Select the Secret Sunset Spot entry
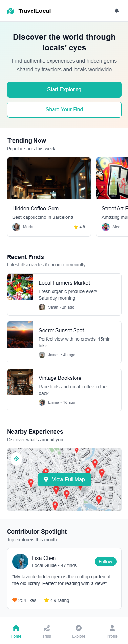The image size is (128, 644). [x=64, y=342]
